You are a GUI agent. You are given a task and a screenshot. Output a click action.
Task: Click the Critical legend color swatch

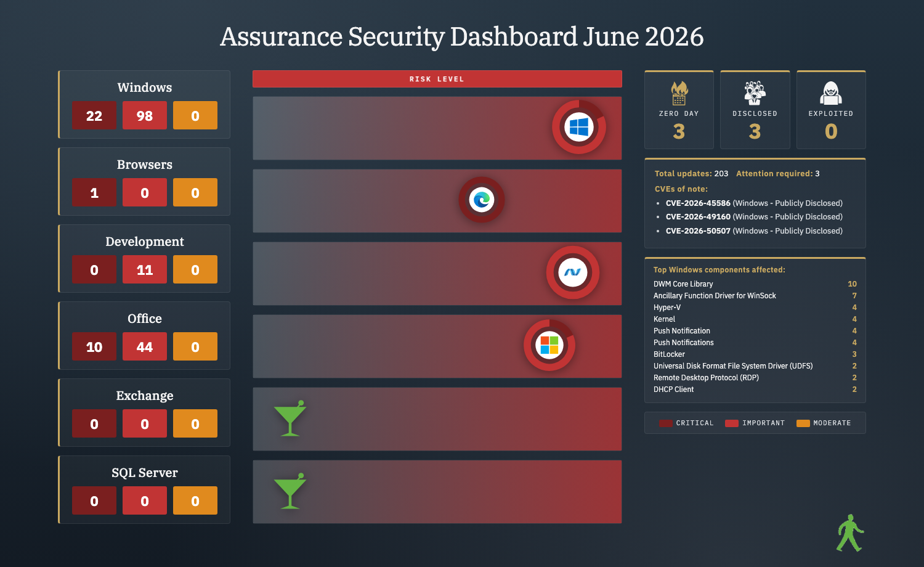tap(665, 423)
